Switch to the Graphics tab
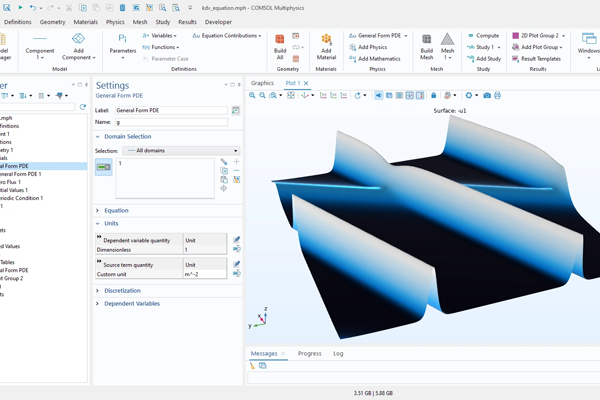This screenshot has width=600, height=400. (262, 83)
